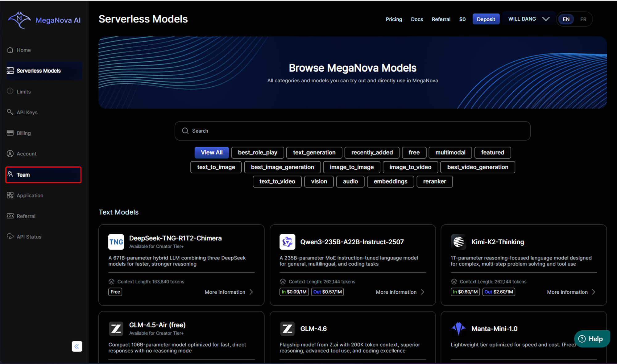Click the Qwen3 model logo icon
The width and height of the screenshot is (617, 364).
click(287, 242)
